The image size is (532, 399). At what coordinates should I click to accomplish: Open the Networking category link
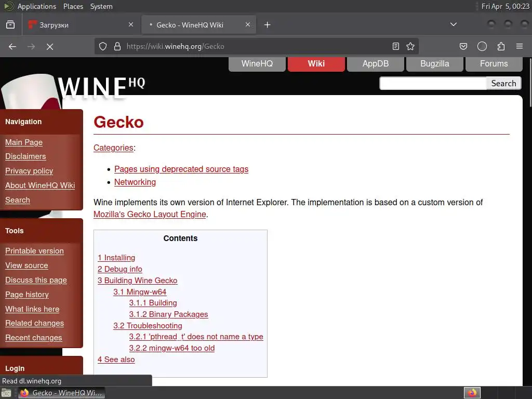(x=135, y=182)
